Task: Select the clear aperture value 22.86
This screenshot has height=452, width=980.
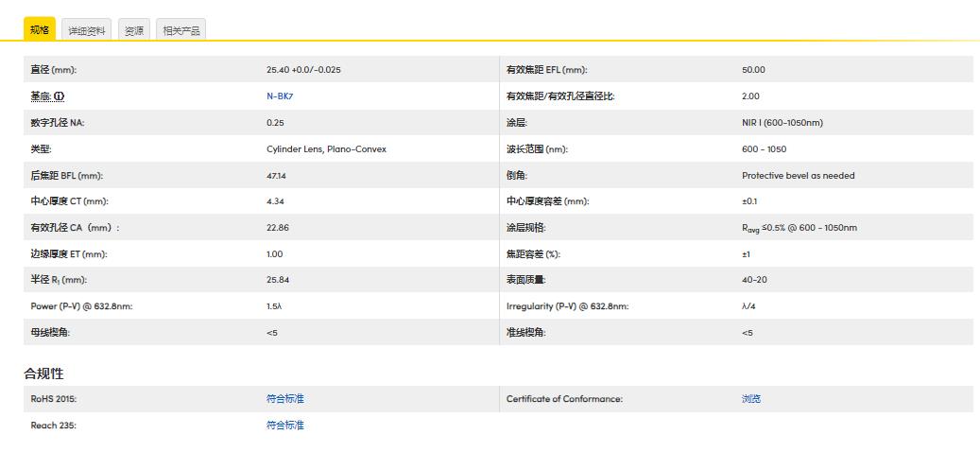Action: (x=278, y=228)
